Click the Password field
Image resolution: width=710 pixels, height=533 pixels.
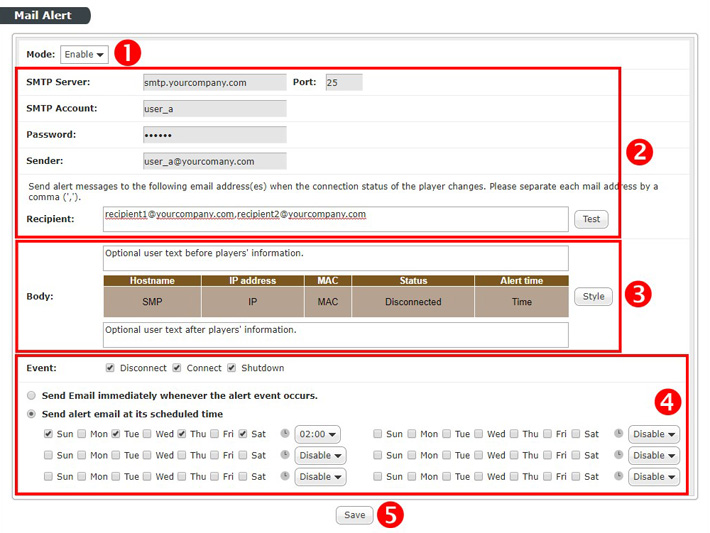point(215,135)
